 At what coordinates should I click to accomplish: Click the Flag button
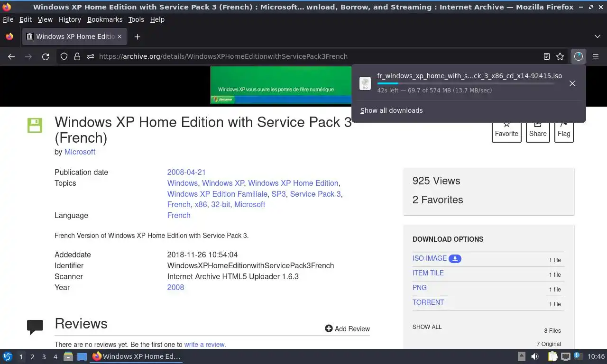[564, 129]
